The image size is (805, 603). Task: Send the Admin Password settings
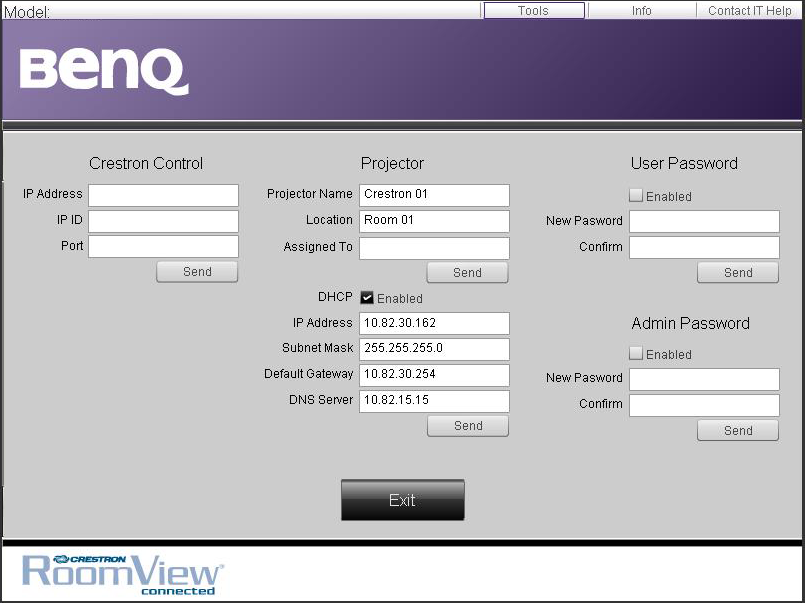coord(738,431)
